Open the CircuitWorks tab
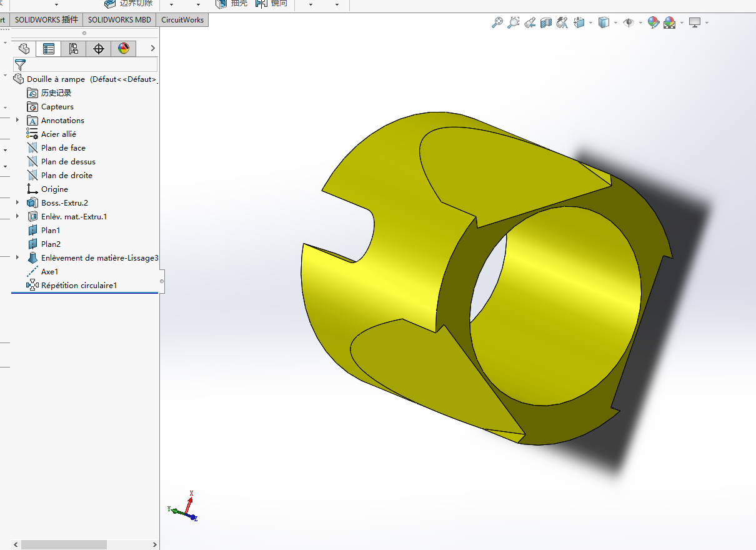756x550 pixels. tap(182, 19)
